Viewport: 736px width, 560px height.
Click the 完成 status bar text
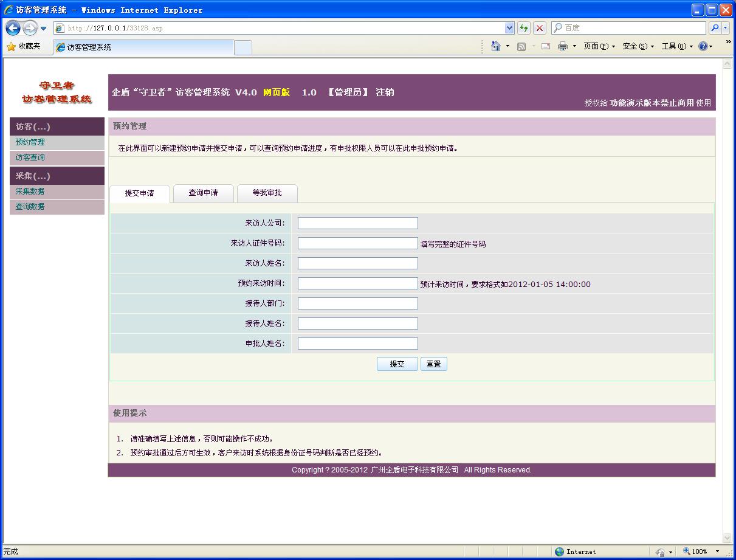click(11, 551)
